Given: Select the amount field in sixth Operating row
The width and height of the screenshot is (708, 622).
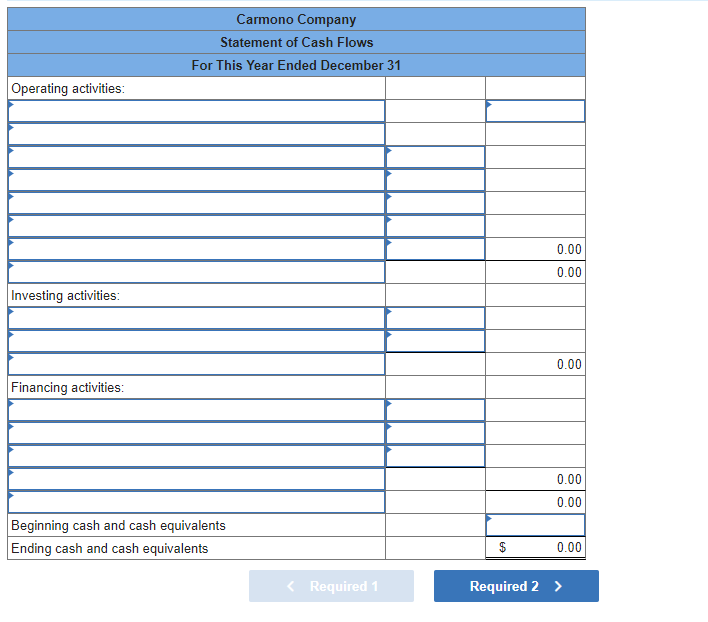Looking at the screenshot, I should [x=435, y=226].
